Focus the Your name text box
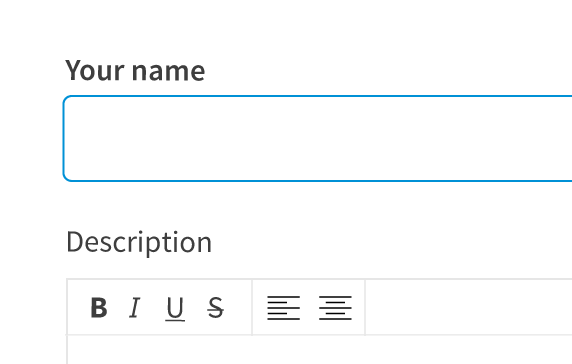This screenshot has height=364, width=572. coord(317,139)
